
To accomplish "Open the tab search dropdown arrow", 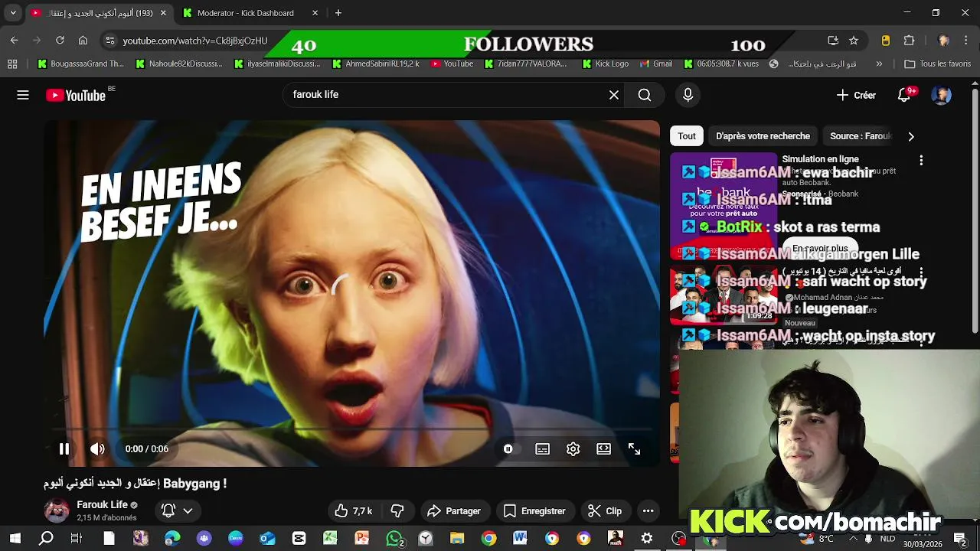I will click(x=12, y=13).
